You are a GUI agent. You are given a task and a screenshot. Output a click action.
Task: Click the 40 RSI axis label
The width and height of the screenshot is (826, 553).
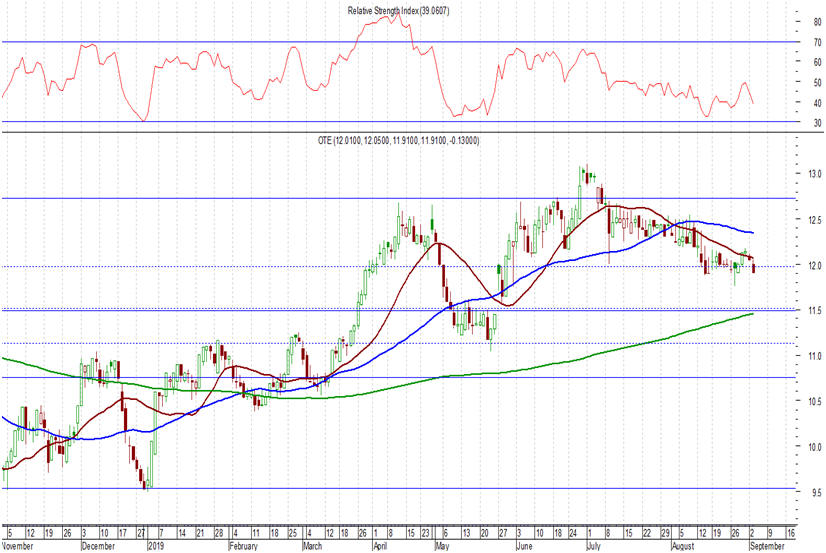pyautogui.click(x=818, y=103)
